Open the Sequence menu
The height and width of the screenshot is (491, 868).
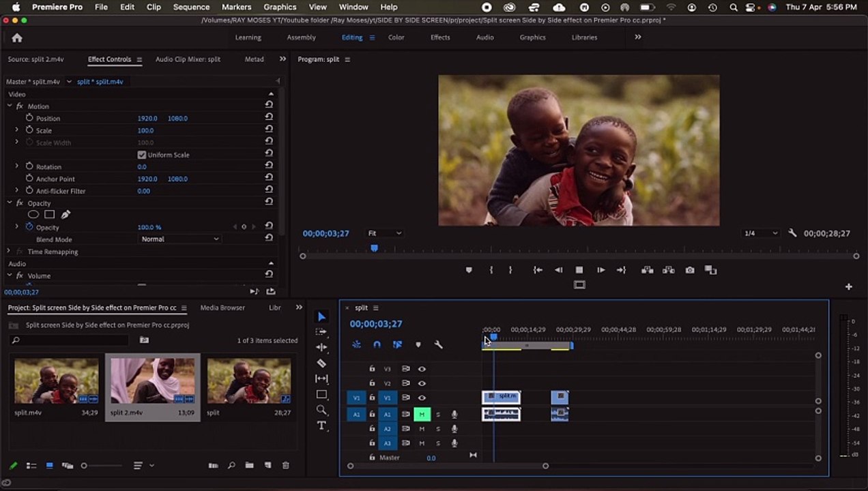click(191, 7)
